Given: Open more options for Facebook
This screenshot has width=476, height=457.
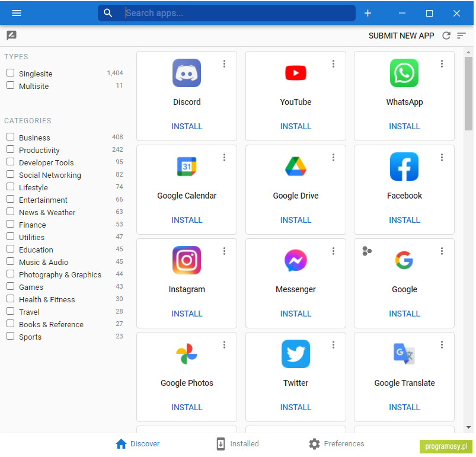Looking at the screenshot, I should (442, 157).
